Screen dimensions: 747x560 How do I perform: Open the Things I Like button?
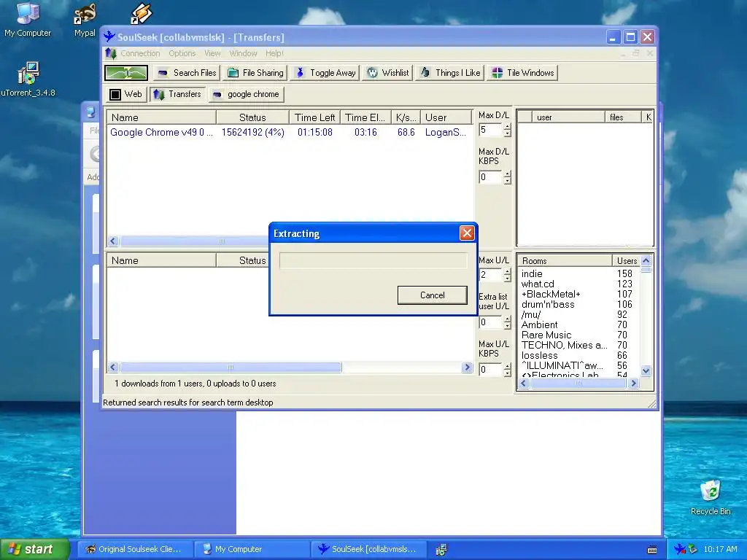click(x=449, y=73)
